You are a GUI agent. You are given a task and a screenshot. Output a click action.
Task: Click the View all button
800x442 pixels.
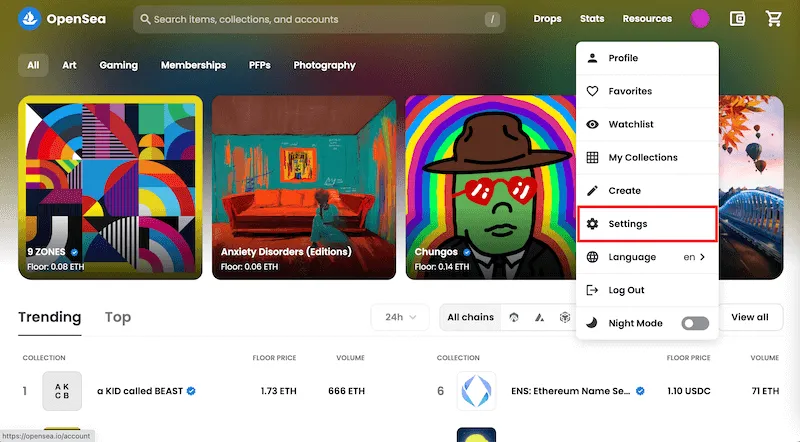pos(749,317)
